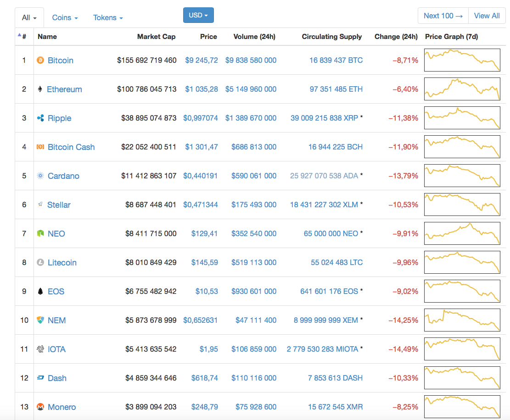Click the Stellar rocket logo icon
This screenshot has width=510, height=420.
(40, 204)
